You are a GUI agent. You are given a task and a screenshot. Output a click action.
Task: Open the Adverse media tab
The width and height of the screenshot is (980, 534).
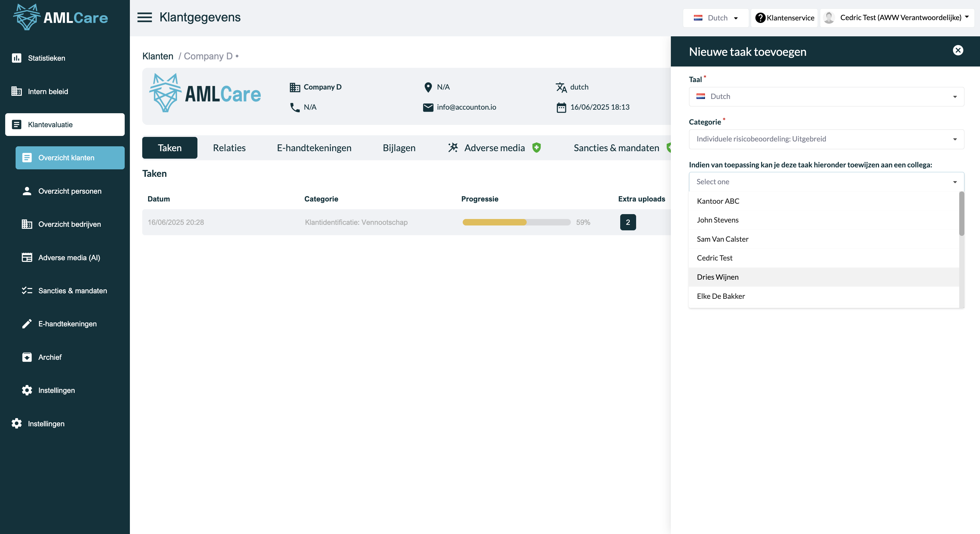tap(494, 148)
